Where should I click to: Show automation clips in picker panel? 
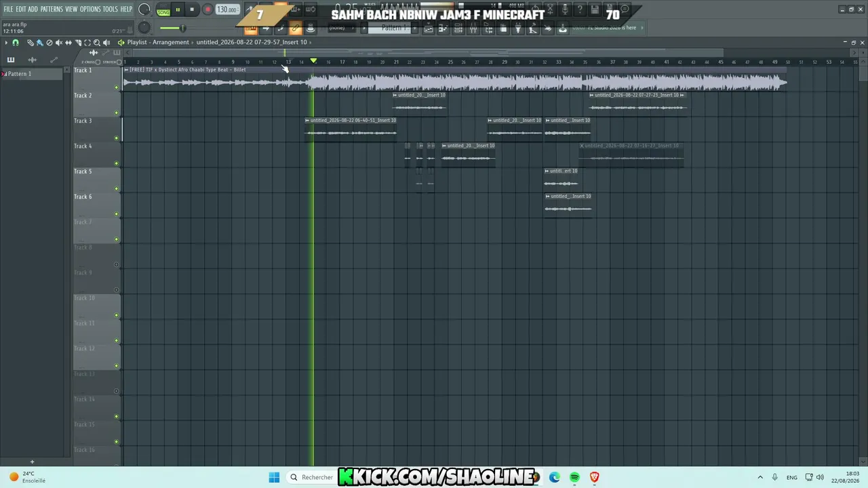pos(54,60)
